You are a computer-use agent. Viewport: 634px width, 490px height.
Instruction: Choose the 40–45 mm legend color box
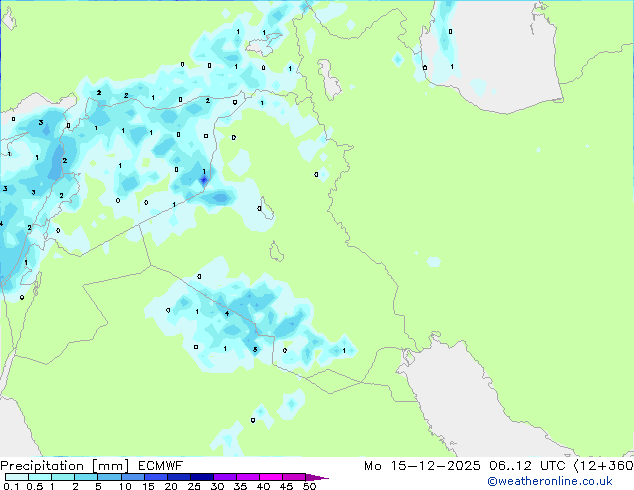point(271,477)
